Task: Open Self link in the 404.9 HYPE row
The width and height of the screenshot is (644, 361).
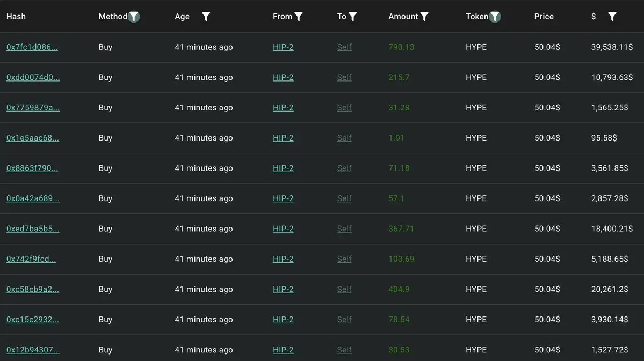Action: click(x=344, y=289)
